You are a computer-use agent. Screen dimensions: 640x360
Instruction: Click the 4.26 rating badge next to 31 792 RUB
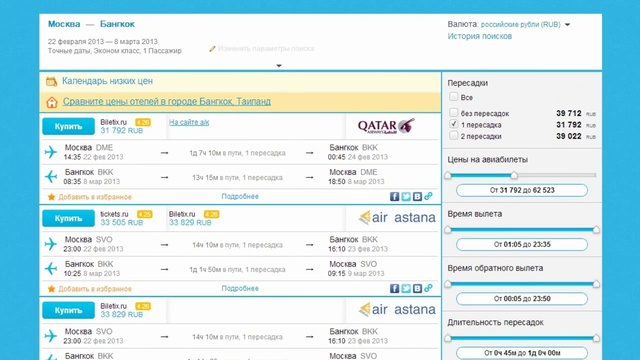143,122
